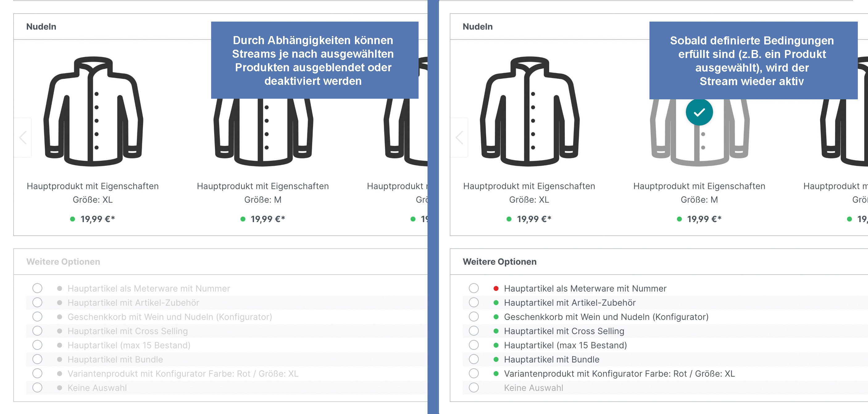Click 19,99 € price under right M product
868x414 pixels.
click(704, 219)
